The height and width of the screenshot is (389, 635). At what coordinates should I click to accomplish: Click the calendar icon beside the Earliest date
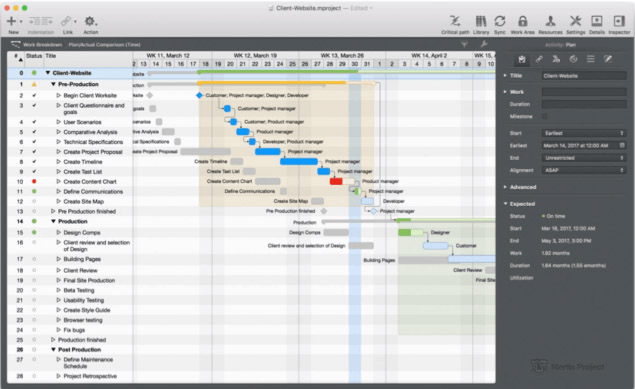click(x=622, y=145)
